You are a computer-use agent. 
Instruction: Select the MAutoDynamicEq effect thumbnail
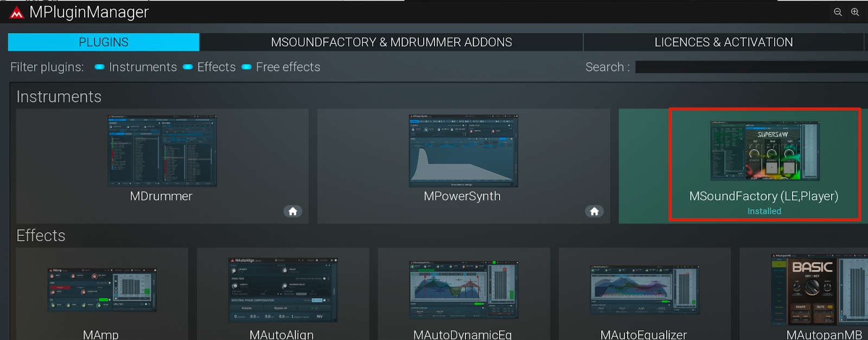point(463,289)
